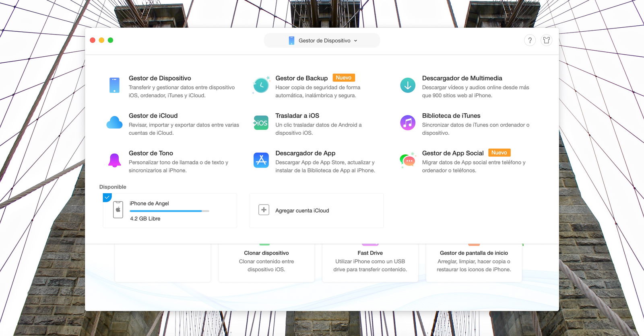The image size is (644, 336).
Task: Expand the Gestor de Dispositivo dropdown chevron
Action: pyautogui.click(x=355, y=41)
